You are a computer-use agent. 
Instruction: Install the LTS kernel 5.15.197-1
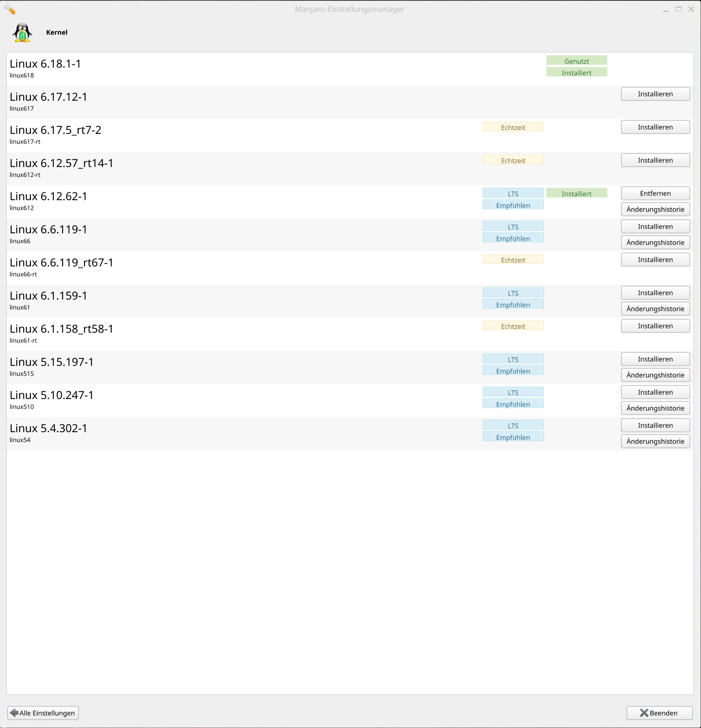pyautogui.click(x=655, y=359)
